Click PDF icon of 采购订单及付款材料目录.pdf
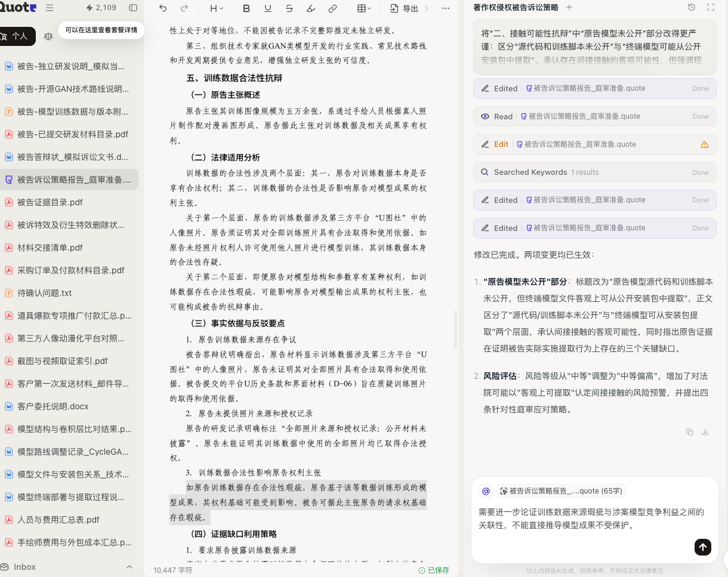The width and height of the screenshot is (728, 577). pos(9,270)
